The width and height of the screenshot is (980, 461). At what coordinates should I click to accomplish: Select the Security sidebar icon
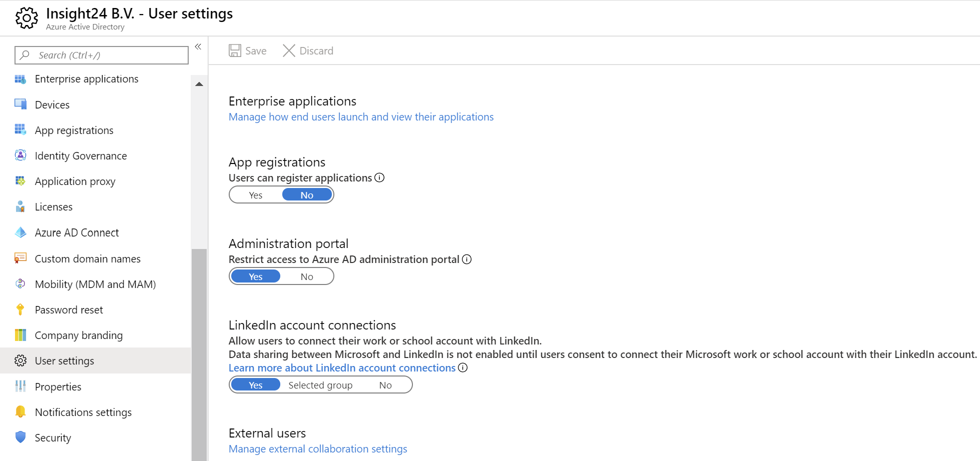[x=21, y=437]
